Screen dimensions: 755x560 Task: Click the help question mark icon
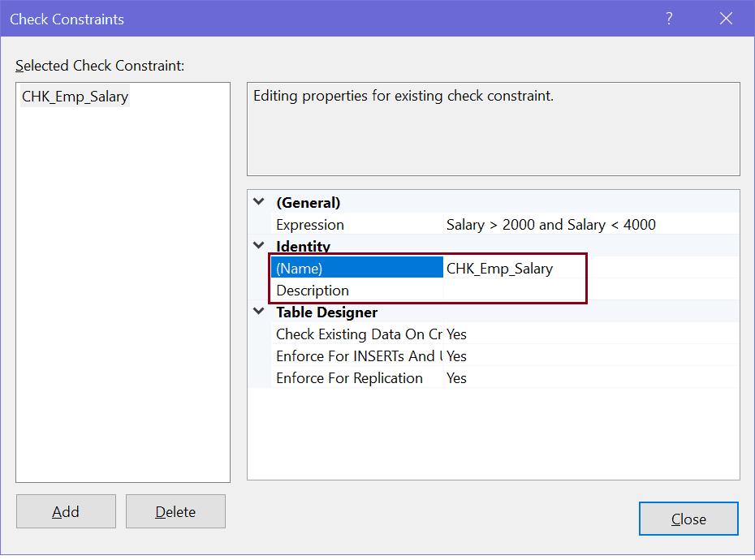point(667,18)
